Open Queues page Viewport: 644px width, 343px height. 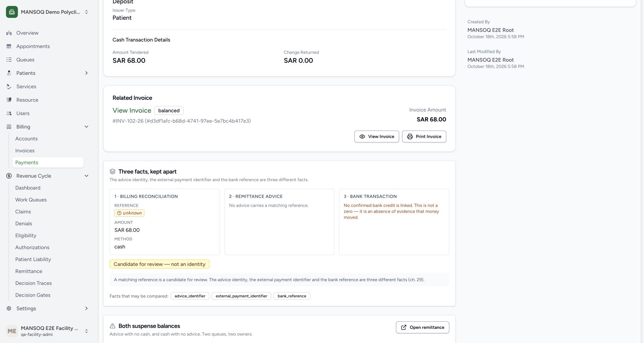pyautogui.click(x=25, y=60)
